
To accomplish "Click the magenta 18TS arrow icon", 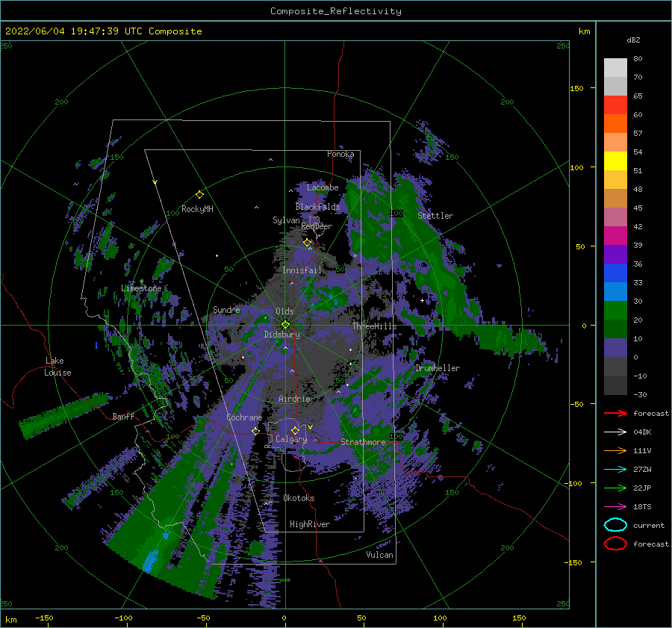I will point(615,507).
